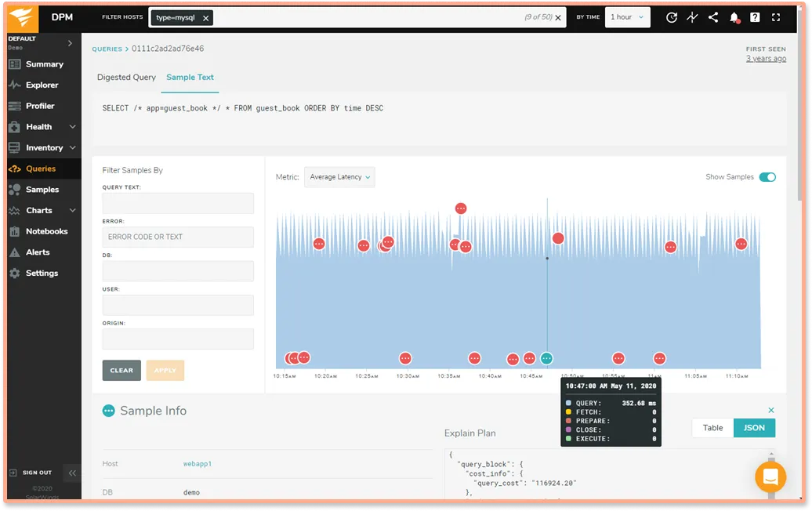The image size is (812, 511).
Task: Click the Health medical kit icon
Action: pyautogui.click(x=14, y=127)
